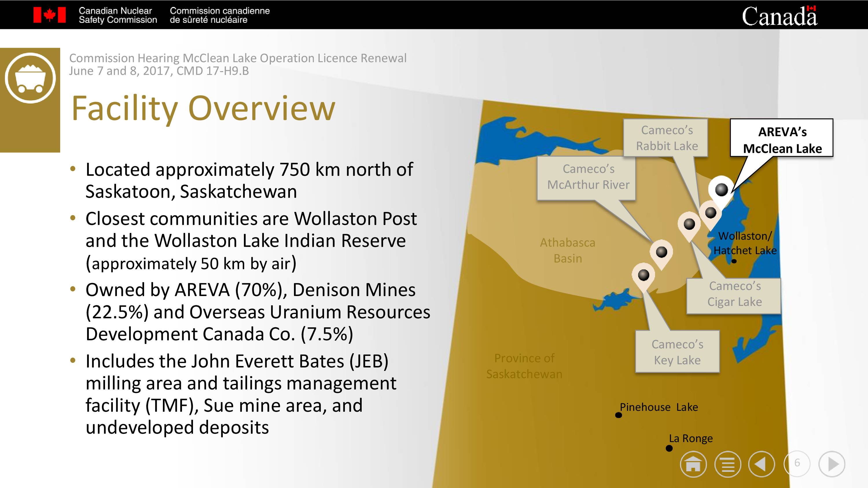868x488 pixels.
Task: Click the home navigation icon
Action: (x=693, y=464)
